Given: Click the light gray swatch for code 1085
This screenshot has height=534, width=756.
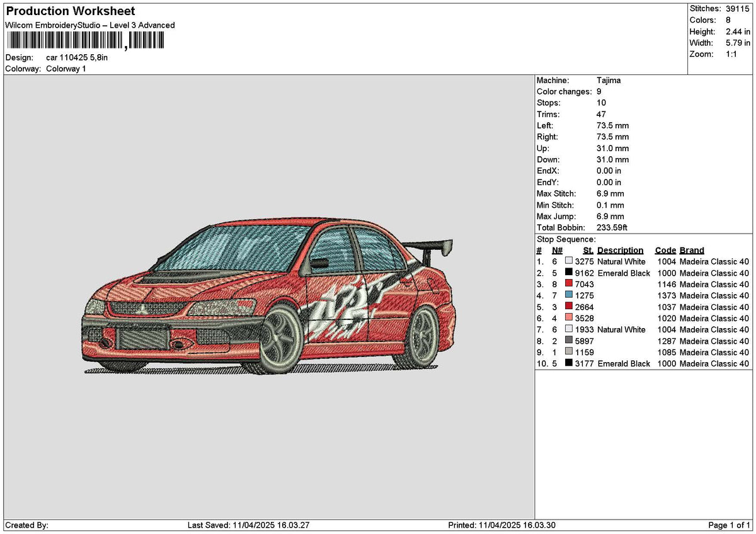Looking at the screenshot, I should 569,351.
